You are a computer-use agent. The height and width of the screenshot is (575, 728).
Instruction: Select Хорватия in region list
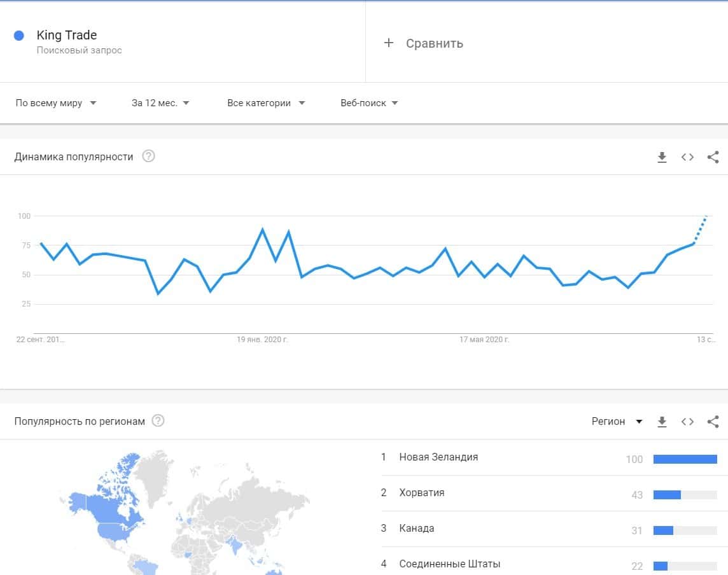point(421,492)
